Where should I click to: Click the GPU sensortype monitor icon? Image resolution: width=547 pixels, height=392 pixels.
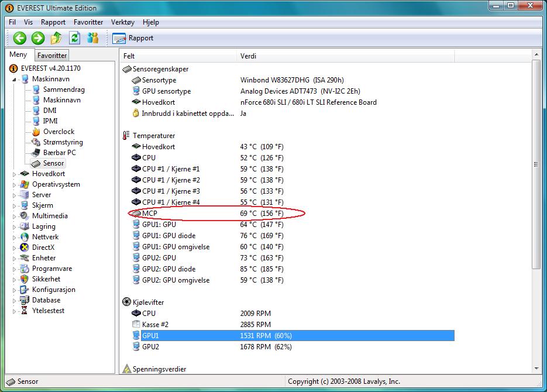136,91
